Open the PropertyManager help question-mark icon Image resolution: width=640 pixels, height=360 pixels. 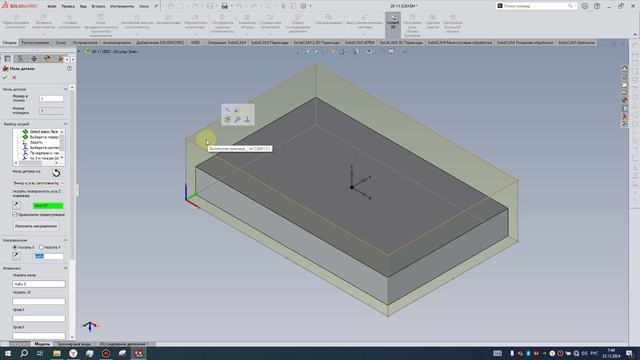coord(69,69)
